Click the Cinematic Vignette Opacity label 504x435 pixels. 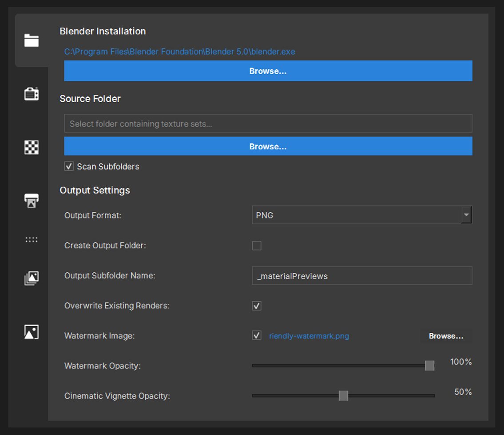coord(117,396)
